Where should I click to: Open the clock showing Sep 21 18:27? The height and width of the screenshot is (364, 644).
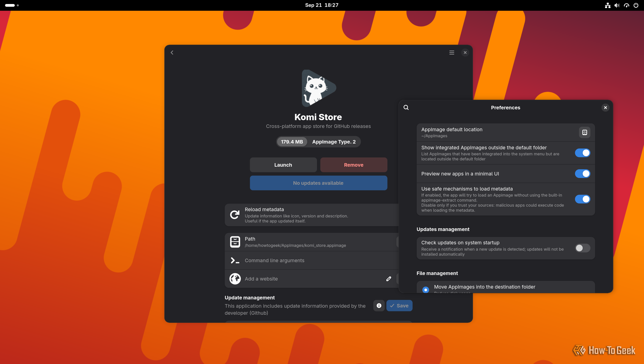click(322, 5)
